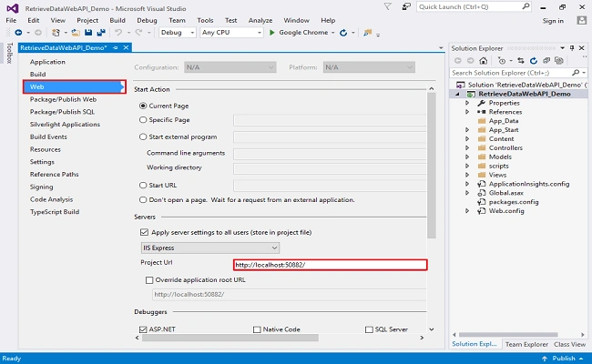This screenshot has width=592, height=364.
Task: Enable the Native Code debugger checkbox
Action: coord(257,329)
